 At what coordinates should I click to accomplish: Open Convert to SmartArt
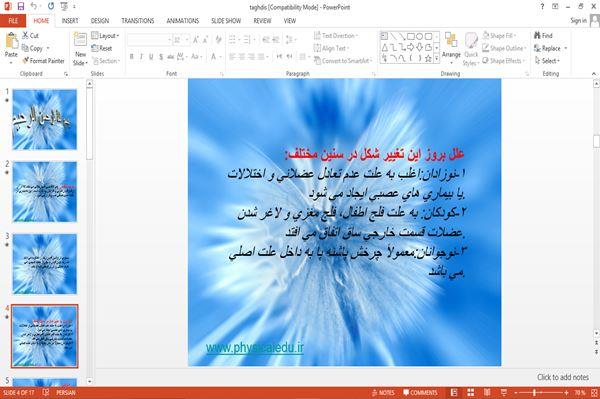343,61
